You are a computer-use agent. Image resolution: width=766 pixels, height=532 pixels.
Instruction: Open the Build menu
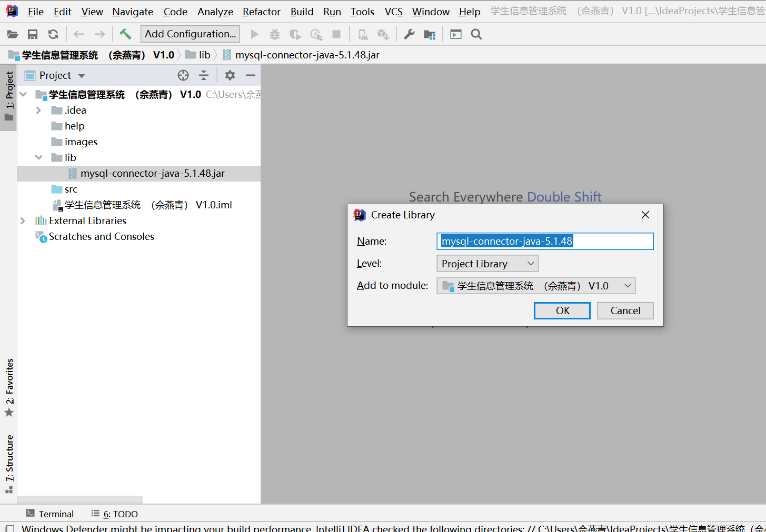[x=302, y=12]
